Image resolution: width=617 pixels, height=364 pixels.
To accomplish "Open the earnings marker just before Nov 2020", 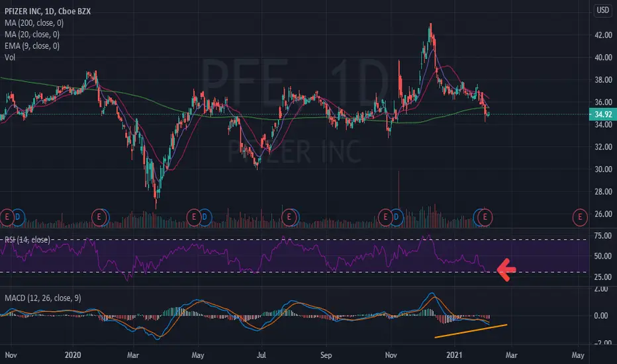I will [x=385, y=217].
